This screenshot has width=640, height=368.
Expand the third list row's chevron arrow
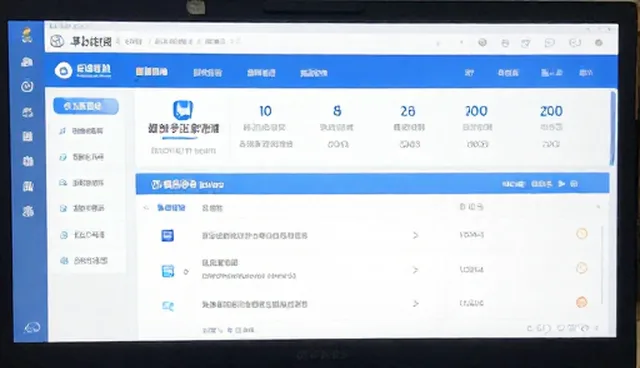click(x=415, y=304)
